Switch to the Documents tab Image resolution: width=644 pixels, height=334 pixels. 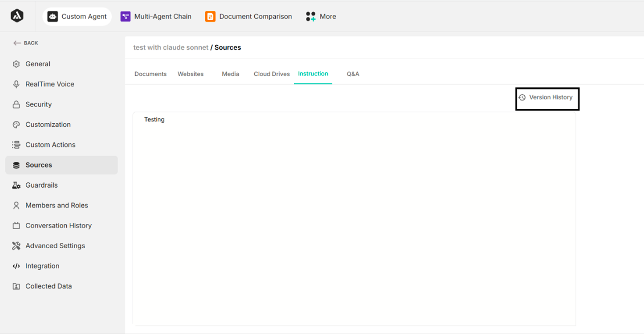150,74
